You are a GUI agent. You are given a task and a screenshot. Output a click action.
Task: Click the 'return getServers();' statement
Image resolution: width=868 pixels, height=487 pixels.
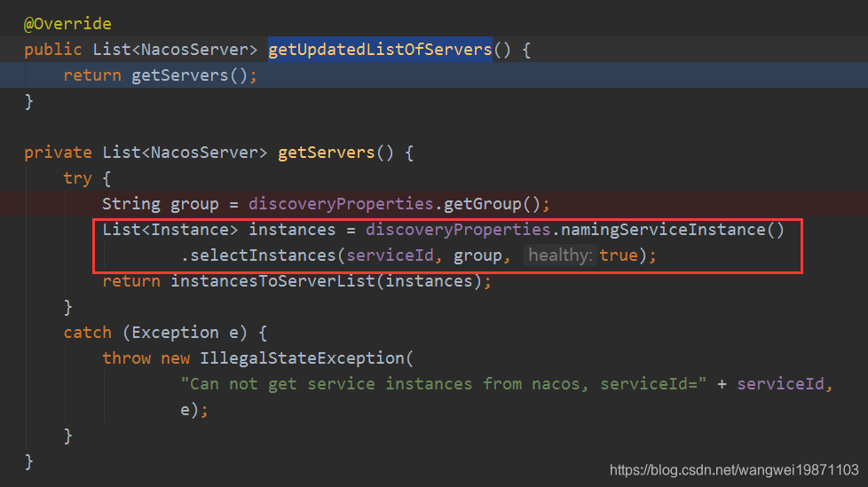160,75
